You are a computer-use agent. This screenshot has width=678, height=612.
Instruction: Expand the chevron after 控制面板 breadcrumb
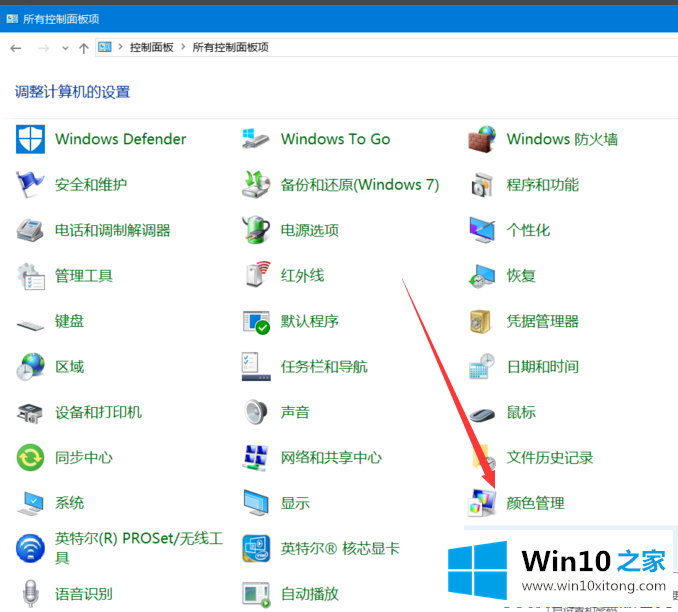point(183,47)
